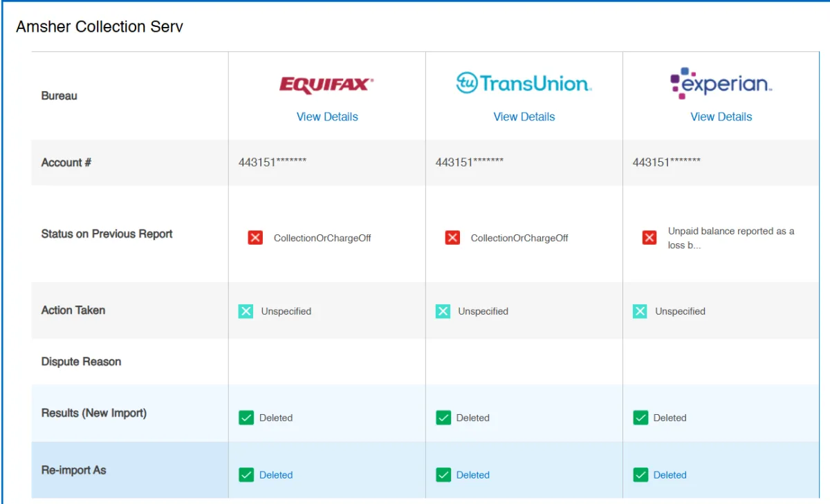Click the Status on Previous Report label
830x504 pixels.
point(107,234)
